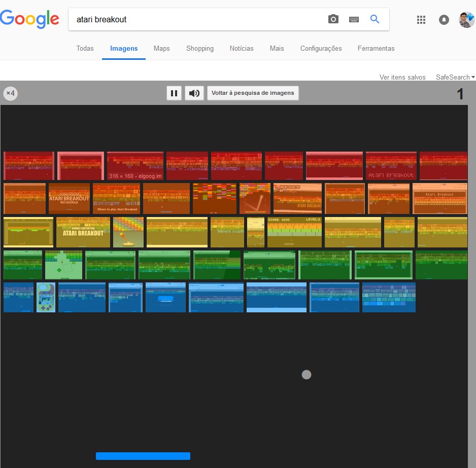
Task: Click red brick with Atari Breakout pixel text
Action: tap(391, 166)
